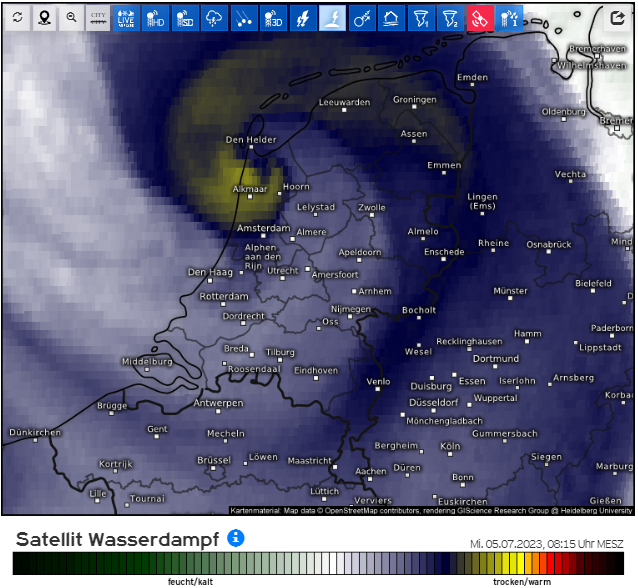The image size is (638, 588).
Task: Select the house flood warning icon
Action: (x=391, y=18)
